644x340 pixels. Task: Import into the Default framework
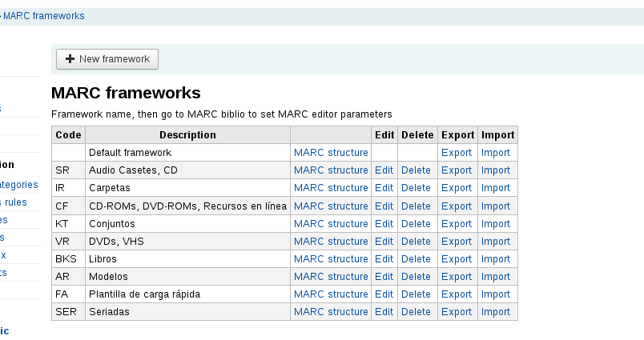tap(496, 152)
